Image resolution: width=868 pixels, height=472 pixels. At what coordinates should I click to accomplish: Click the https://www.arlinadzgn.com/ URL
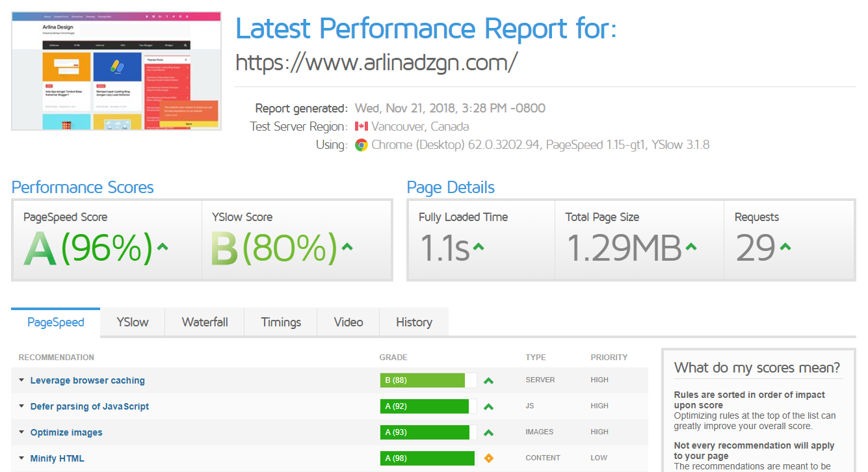click(376, 62)
